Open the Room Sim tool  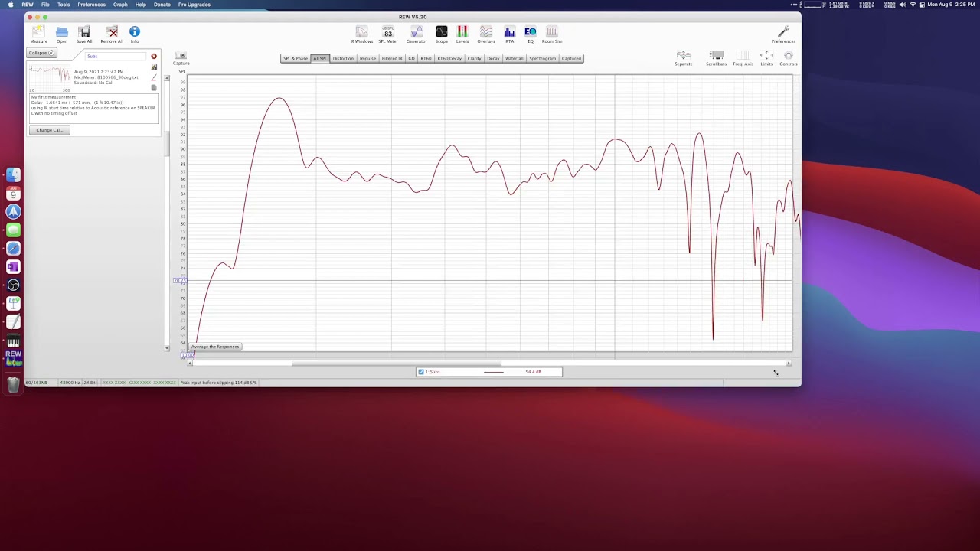pyautogui.click(x=552, y=32)
